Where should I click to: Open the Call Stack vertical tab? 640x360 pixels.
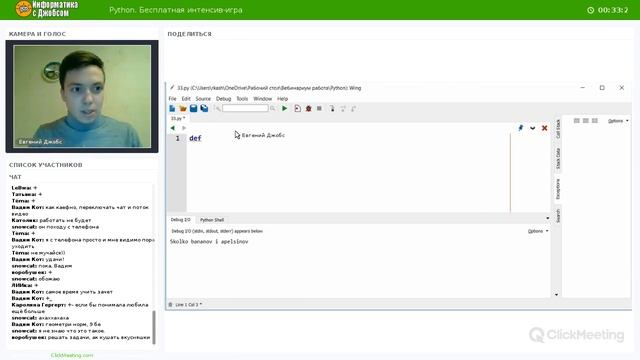pos(558,129)
